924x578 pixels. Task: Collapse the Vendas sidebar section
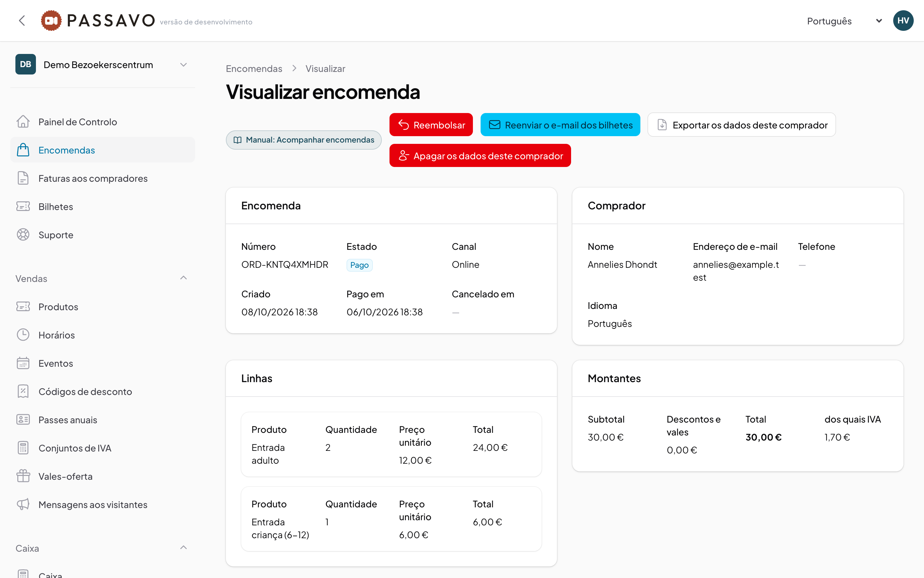click(x=183, y=278)
